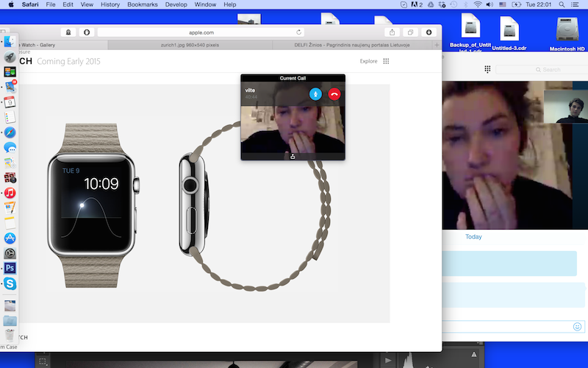Open the Apple menu
588x368 pixels.
[x=11, y=4]
